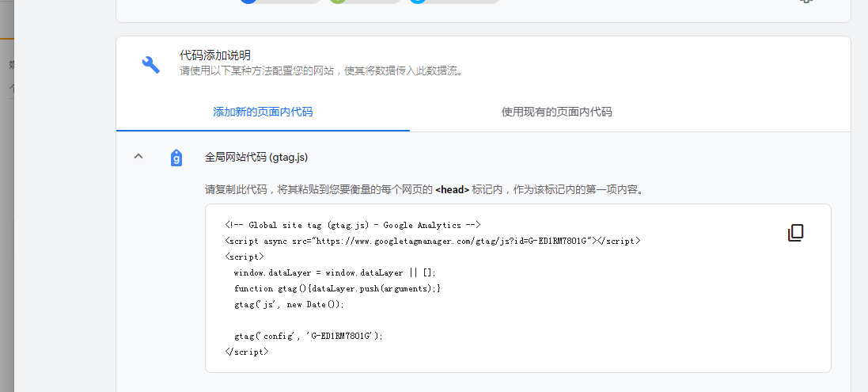Click the 请使用以下某种方法 description text

pyautogui.click(x=321, y=70)
